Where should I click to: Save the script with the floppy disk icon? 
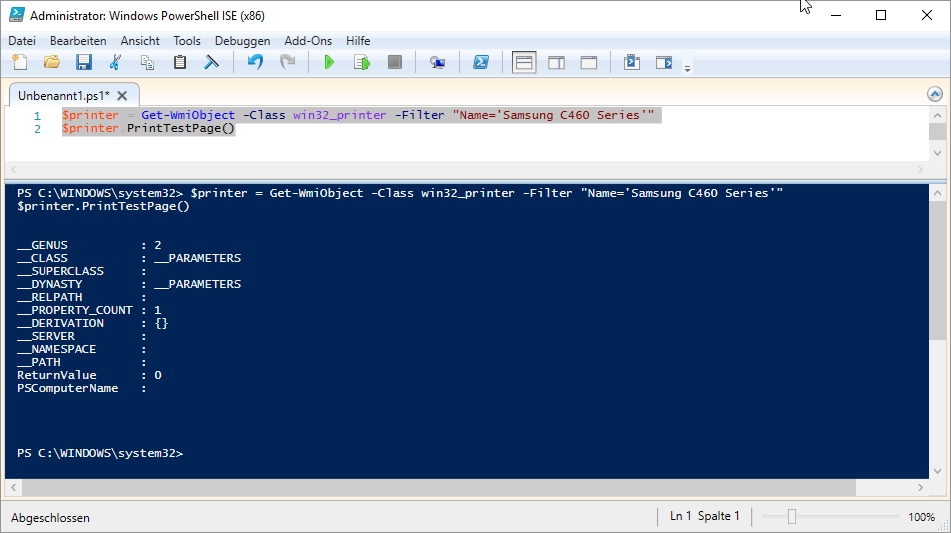84,62
